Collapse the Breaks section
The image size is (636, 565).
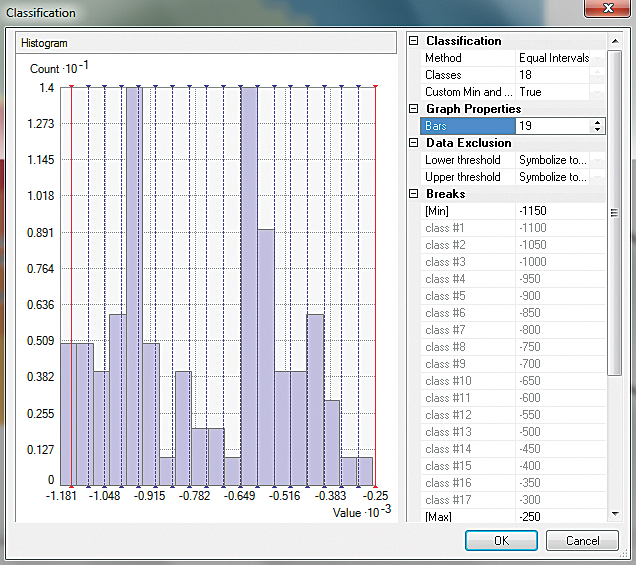tap(413, 194)
